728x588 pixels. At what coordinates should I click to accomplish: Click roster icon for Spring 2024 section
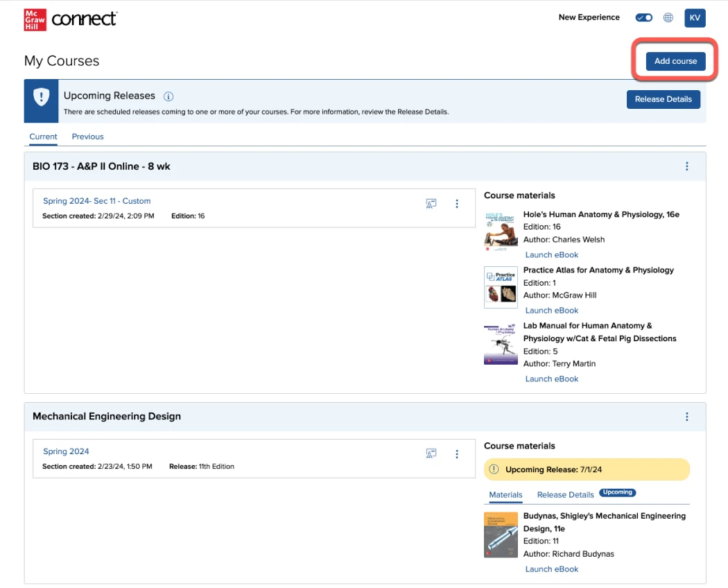click(x=431, y=453)
